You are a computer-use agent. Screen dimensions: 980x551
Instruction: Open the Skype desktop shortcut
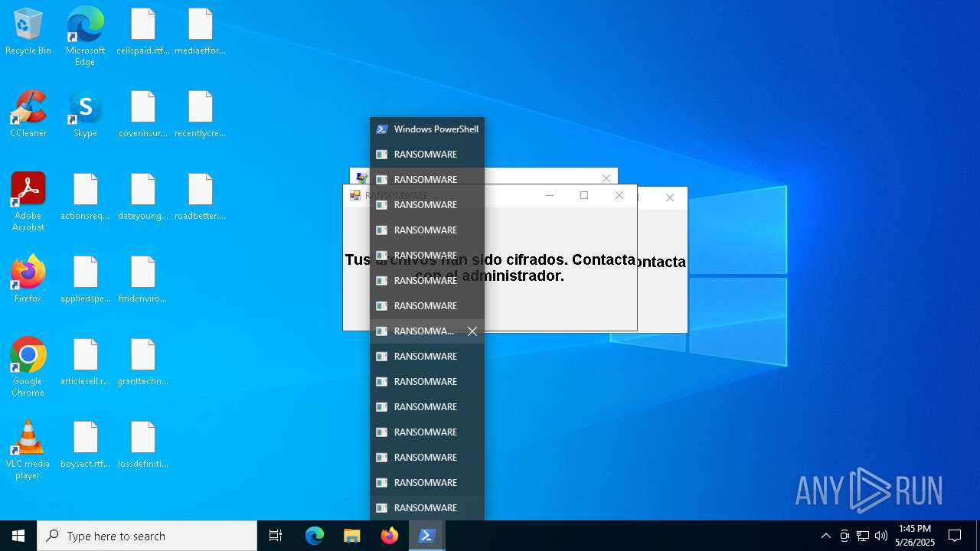[x=85, y=115]
